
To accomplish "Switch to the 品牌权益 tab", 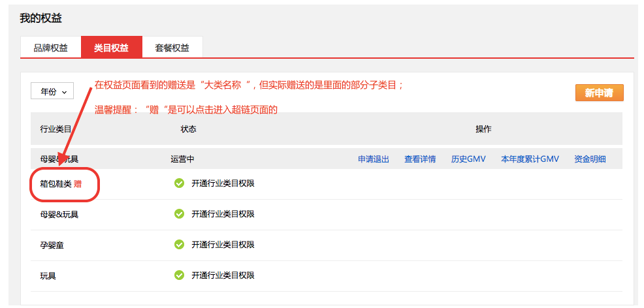I will 50,48.
